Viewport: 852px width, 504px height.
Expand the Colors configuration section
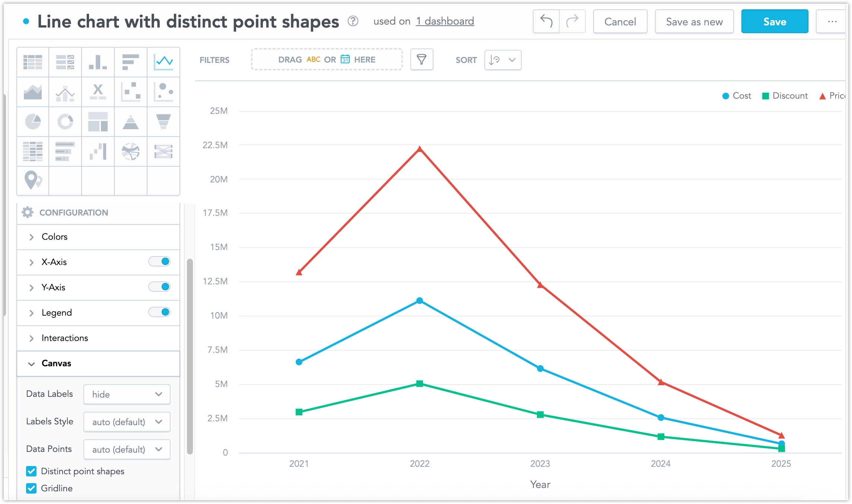click(x=54, y=237)
